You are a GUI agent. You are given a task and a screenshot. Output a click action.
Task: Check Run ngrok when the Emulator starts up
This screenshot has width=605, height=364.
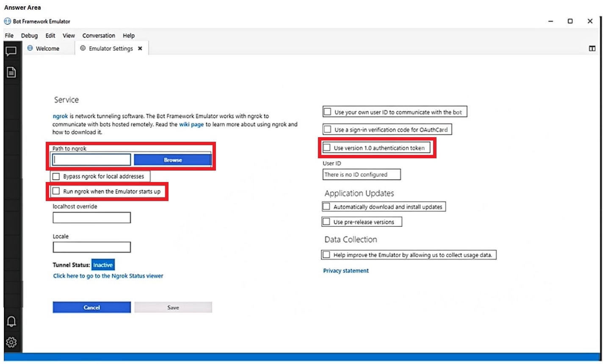[56, 191]
